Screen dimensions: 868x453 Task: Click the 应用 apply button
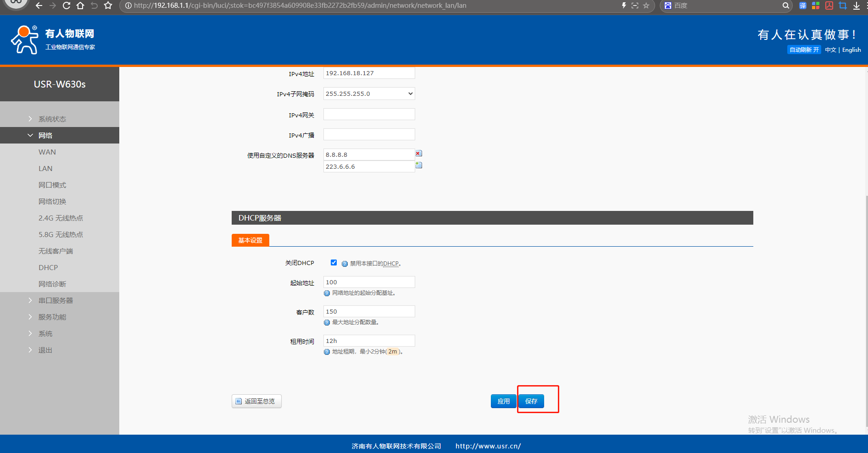click(x=503, y=401)
